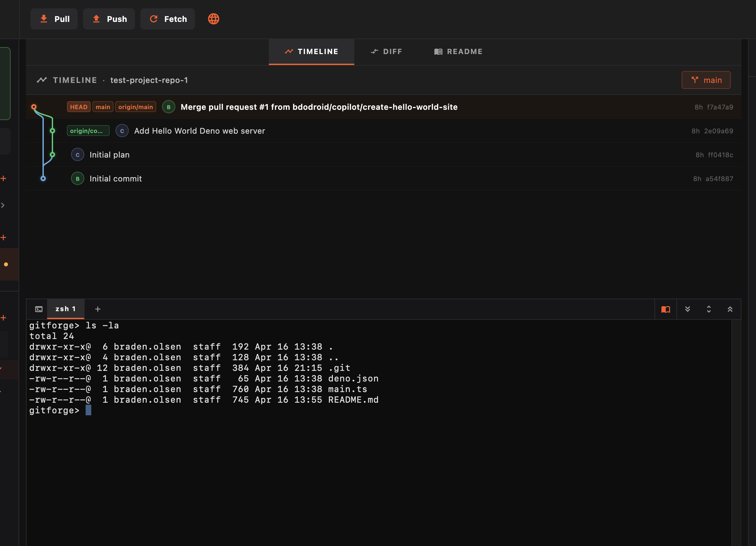Click the HEAD ref badge
This screenshot has width=756, height=546.
pos(79,107)
